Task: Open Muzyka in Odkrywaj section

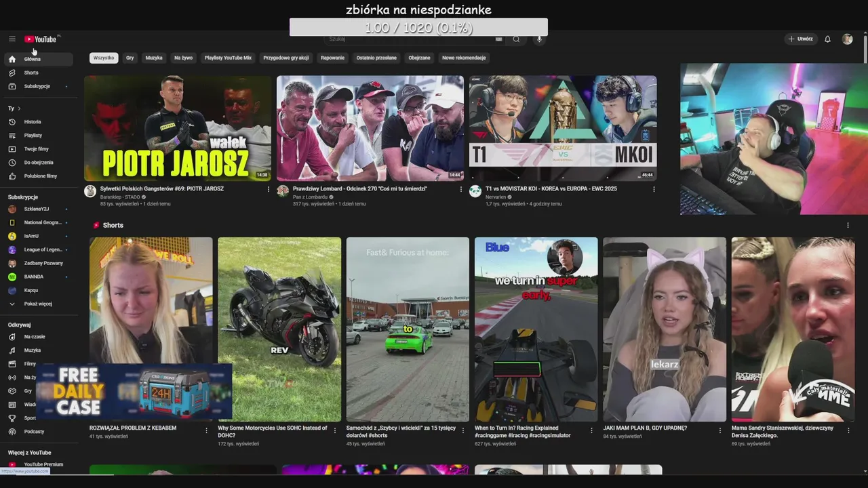Action: click(39, 350)
